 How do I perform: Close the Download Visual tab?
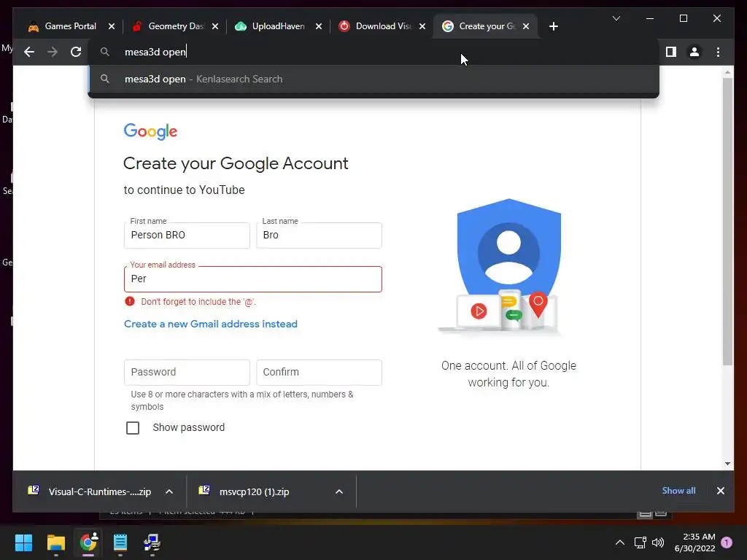pyautogui.click(x=422, y=26)
